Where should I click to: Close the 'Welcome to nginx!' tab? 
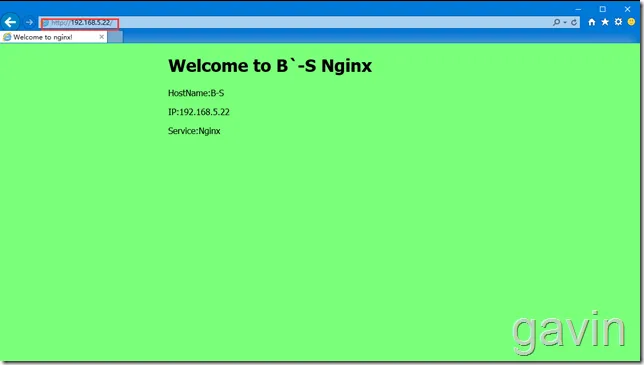pyautogui.click(x=101, y=37)
